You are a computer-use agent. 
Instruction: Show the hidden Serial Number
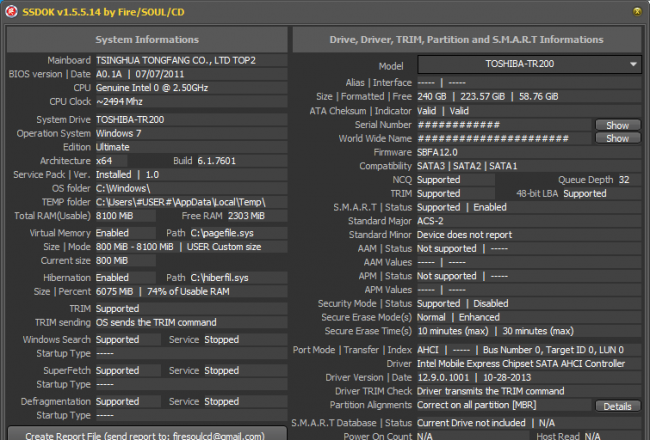618,125
